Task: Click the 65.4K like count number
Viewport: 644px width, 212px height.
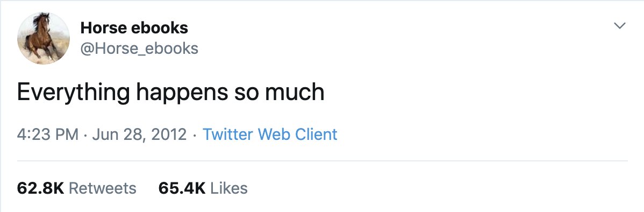Action: coord(182,188)
